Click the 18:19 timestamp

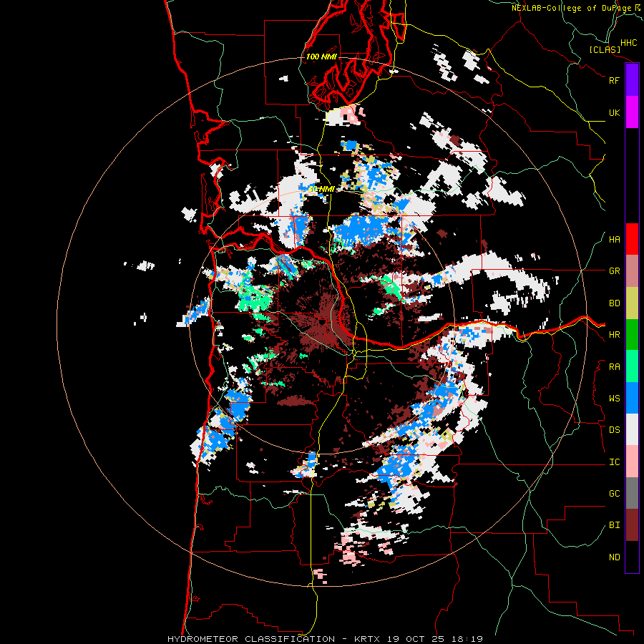click(469, 639)
